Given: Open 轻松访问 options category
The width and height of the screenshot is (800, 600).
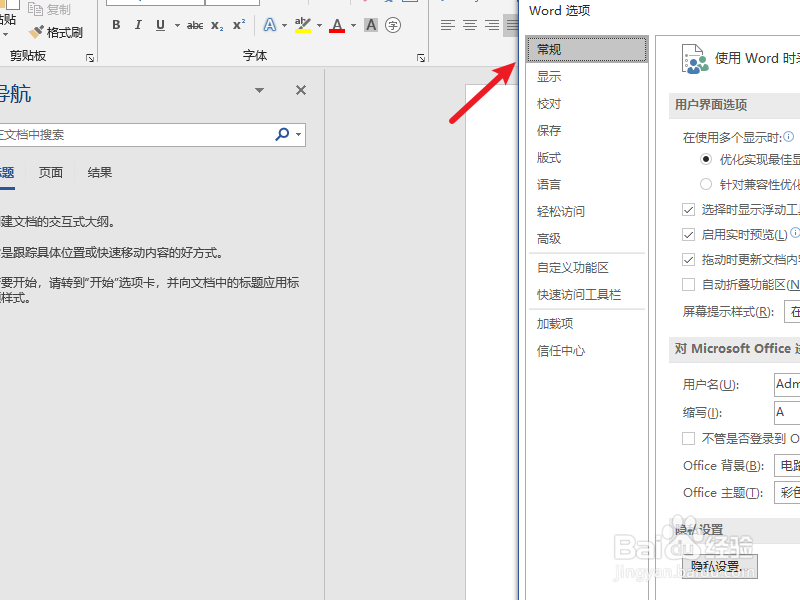Looking at the screenshot, I should 587,211.
